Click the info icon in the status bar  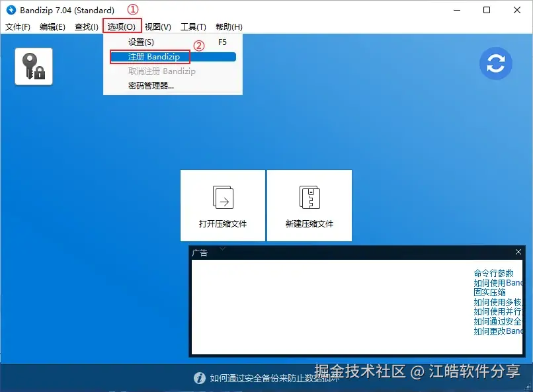click(x=199, y=377)
